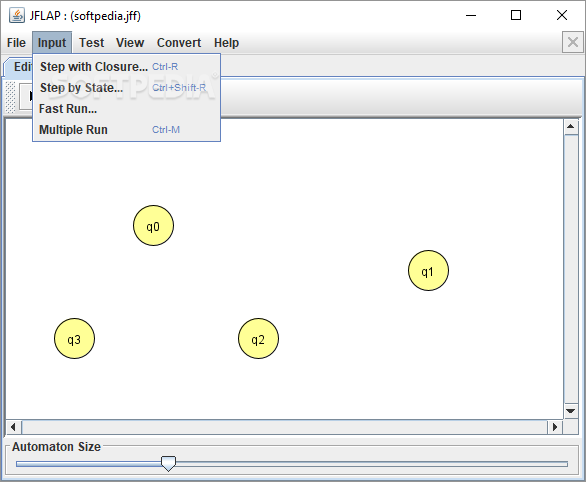Minimize the JFLAP window
Image resolution: width=586 pixels, height=482 pixels.
(471, 15)
